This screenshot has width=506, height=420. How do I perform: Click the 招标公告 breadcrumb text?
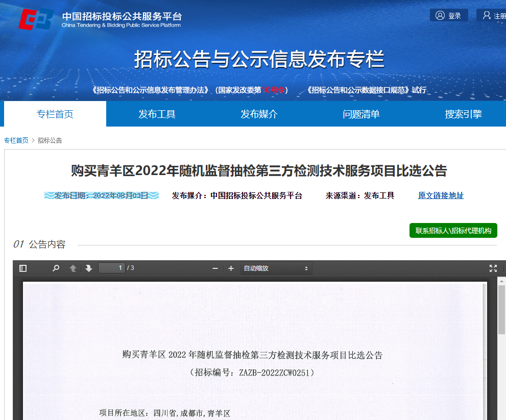tap(50, 140)
